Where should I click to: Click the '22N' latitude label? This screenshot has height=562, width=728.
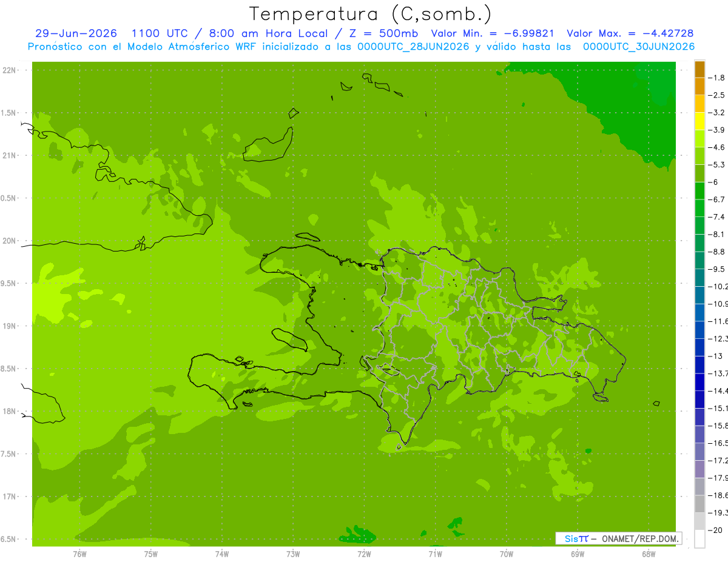point(10,70)
